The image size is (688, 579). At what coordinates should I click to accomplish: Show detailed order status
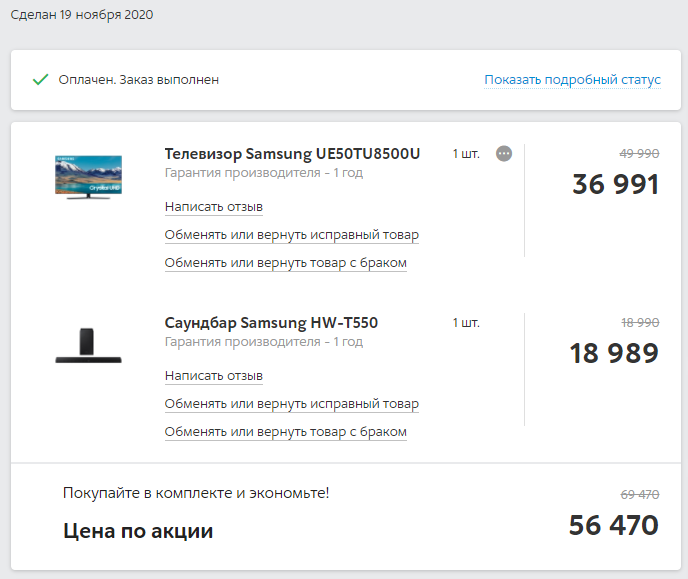tap(572, 79)
